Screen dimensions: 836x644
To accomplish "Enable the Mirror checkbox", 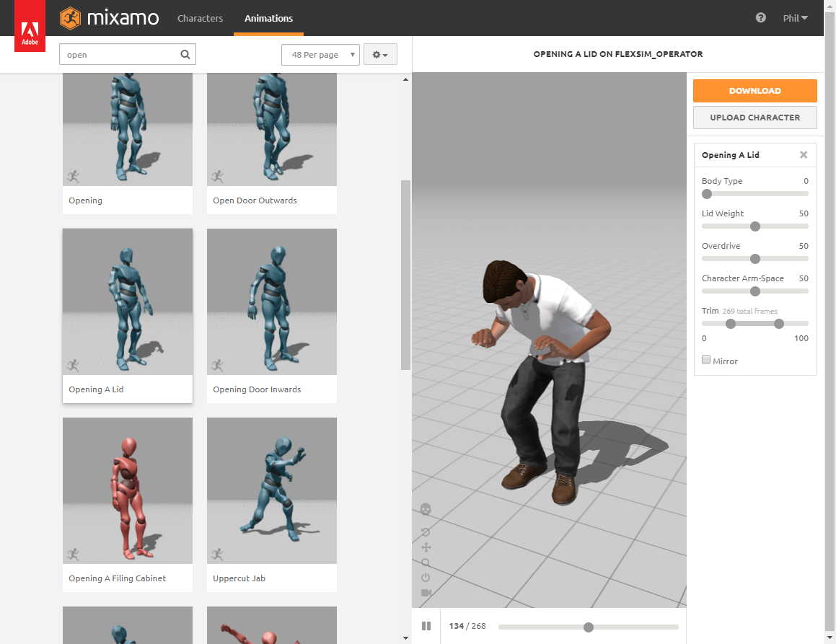I will 706,360.
